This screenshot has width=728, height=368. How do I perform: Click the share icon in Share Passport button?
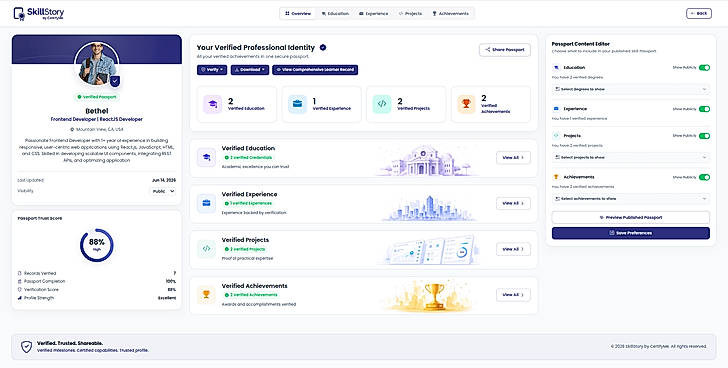pos(488,50)
